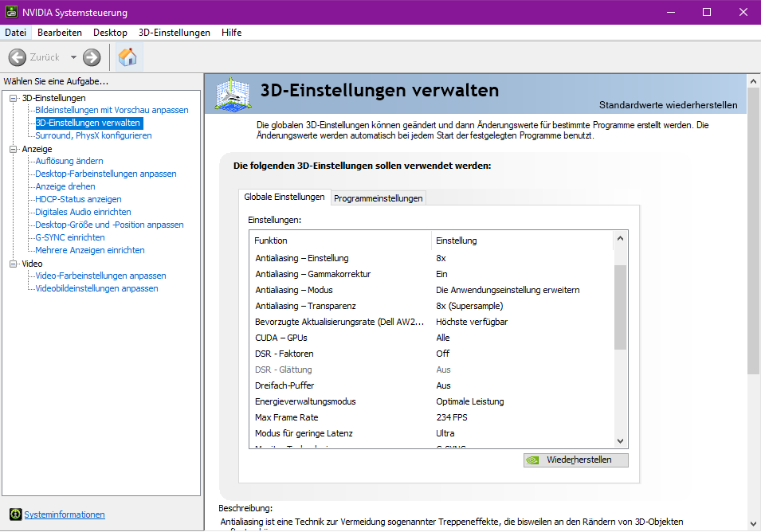The width and height of the screenshot is (761, 532).
Task: Open Video-Farbeinstellungen anpassen
Action: [x=100, y=276]
